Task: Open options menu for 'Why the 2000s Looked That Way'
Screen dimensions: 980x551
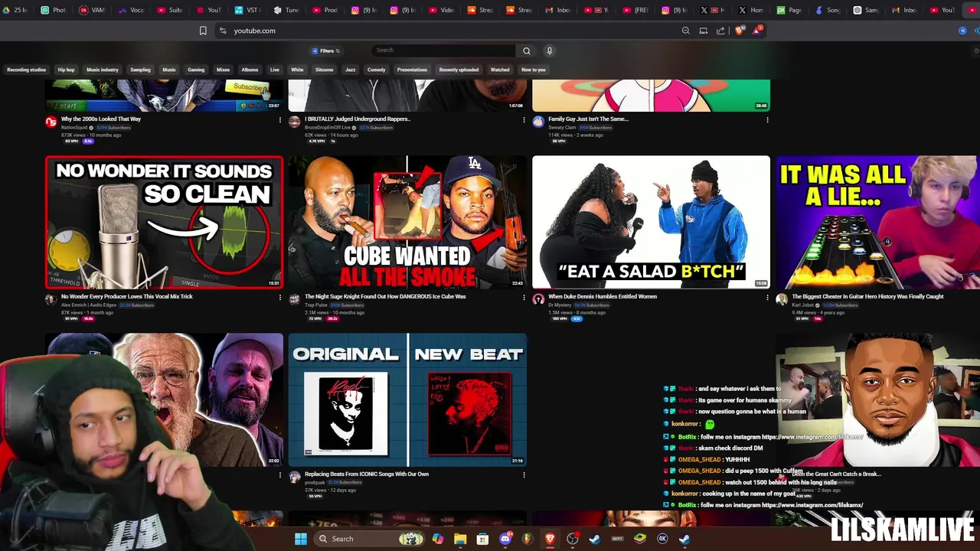Action: pos(279,119)
